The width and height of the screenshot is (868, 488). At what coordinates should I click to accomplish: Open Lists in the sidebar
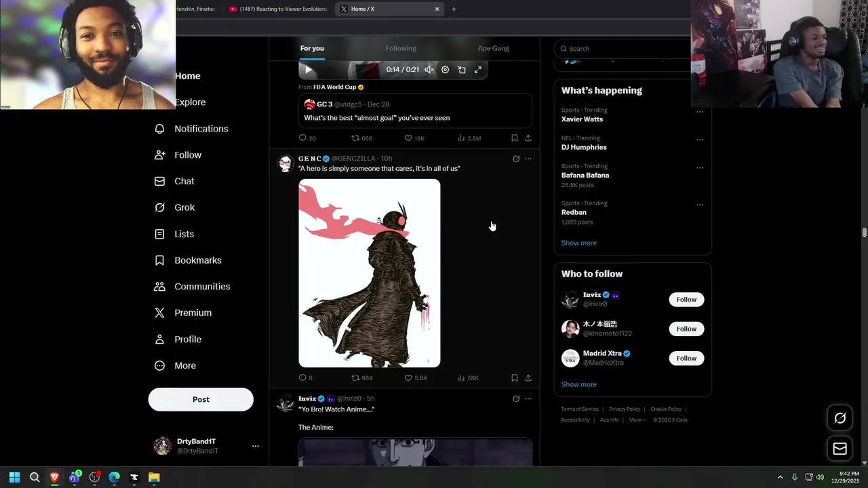[x=174, y=234]
